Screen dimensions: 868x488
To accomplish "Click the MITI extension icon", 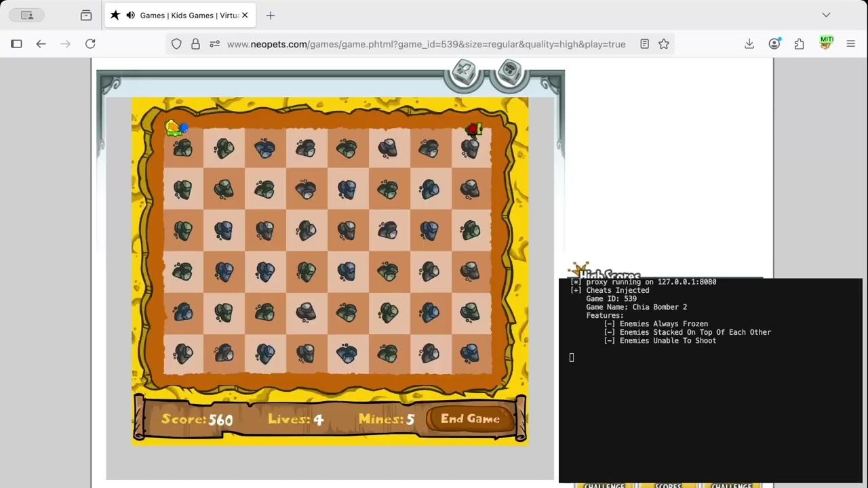I will point(826,43).
